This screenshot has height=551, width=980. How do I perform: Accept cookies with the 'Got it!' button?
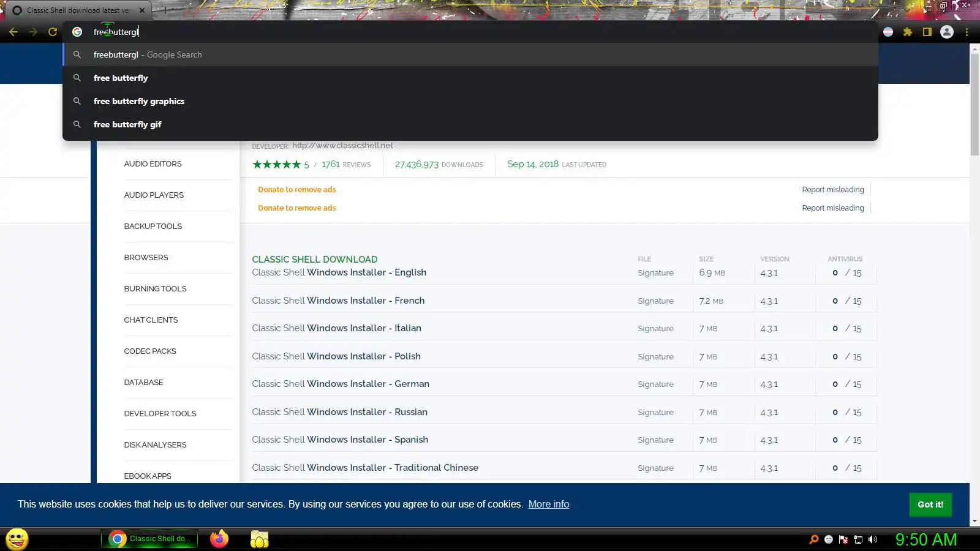pos(930,504)
